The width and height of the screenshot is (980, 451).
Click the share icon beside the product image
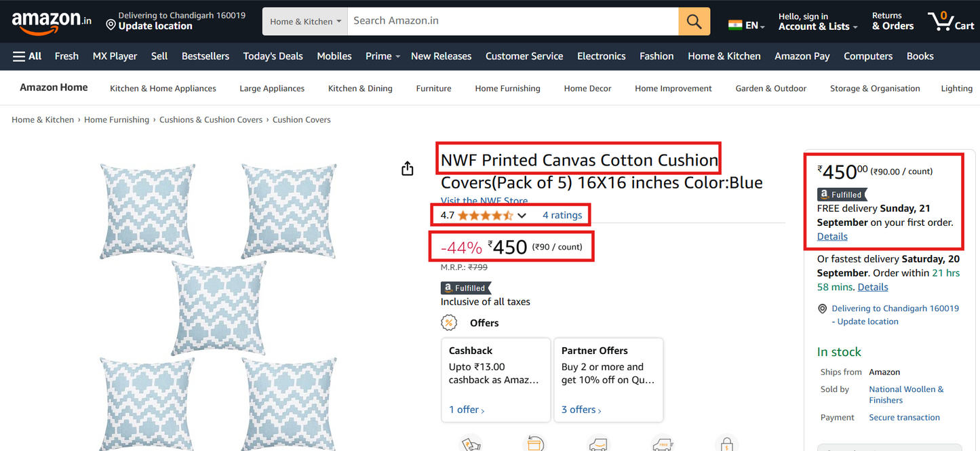tap(407, 168)
